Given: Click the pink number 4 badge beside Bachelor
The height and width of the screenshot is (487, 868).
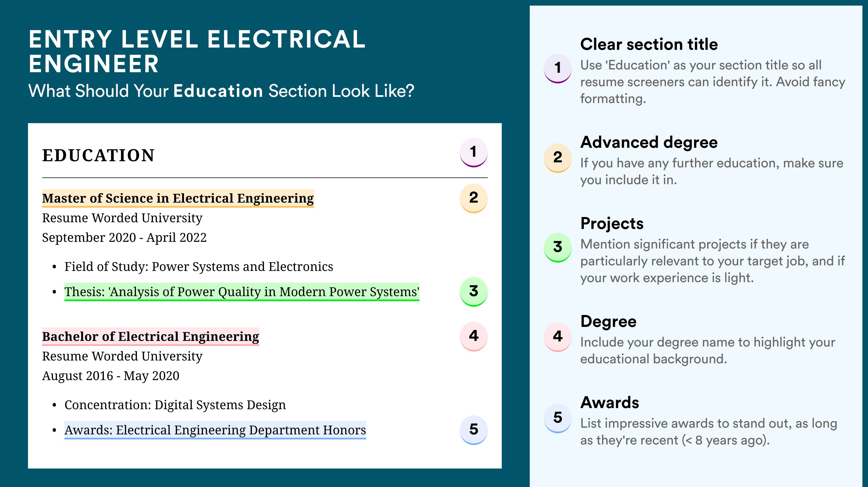Looking at the screenshot, I should 473,336.
